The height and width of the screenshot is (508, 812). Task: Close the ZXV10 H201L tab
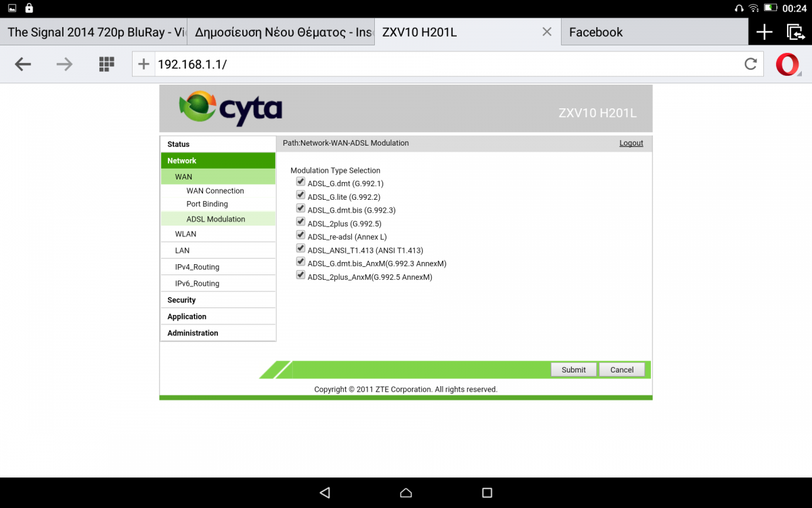point(547,32)
